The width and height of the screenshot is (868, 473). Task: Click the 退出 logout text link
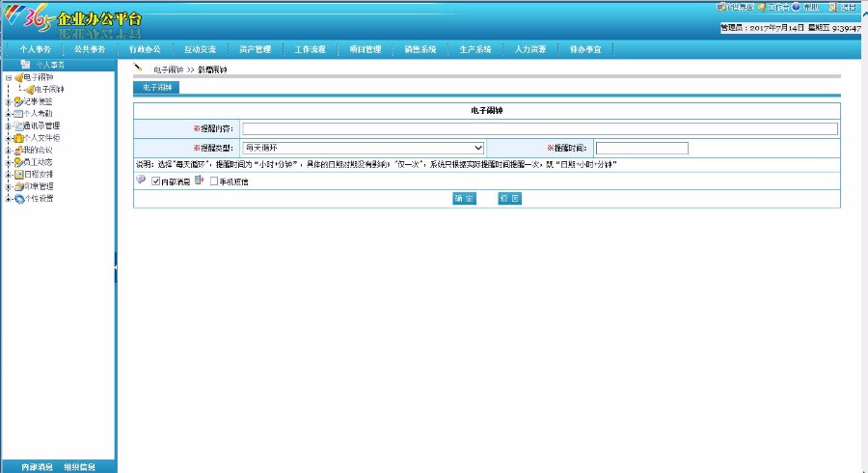(848, 7)
